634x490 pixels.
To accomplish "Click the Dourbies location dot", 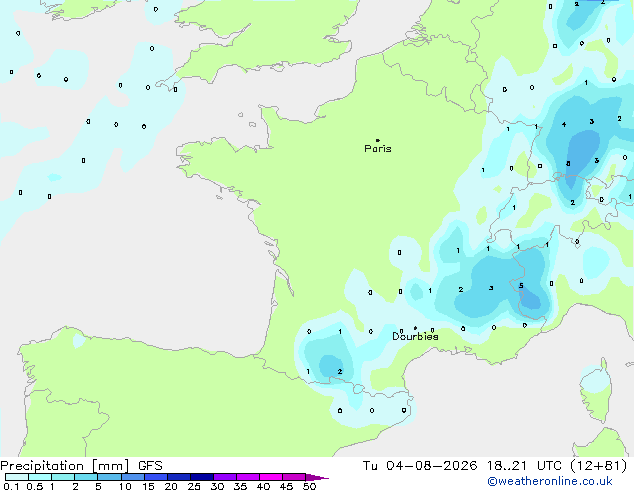I will point(415,328).
